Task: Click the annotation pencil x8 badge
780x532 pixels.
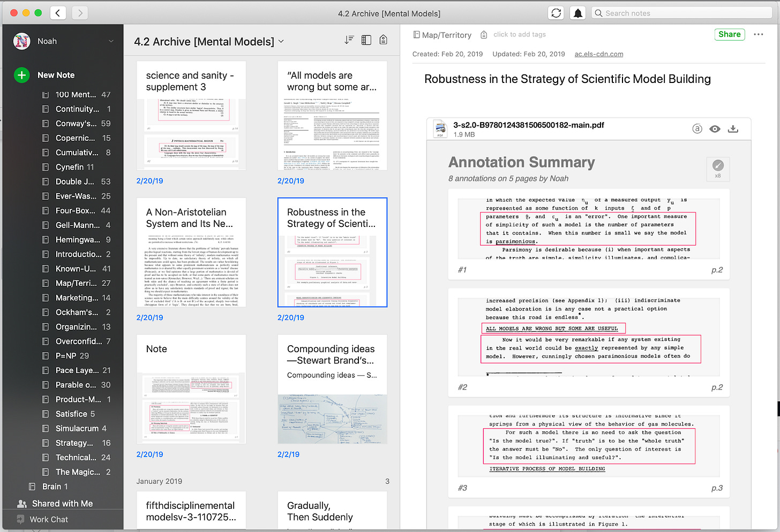Action: point(718,169)
